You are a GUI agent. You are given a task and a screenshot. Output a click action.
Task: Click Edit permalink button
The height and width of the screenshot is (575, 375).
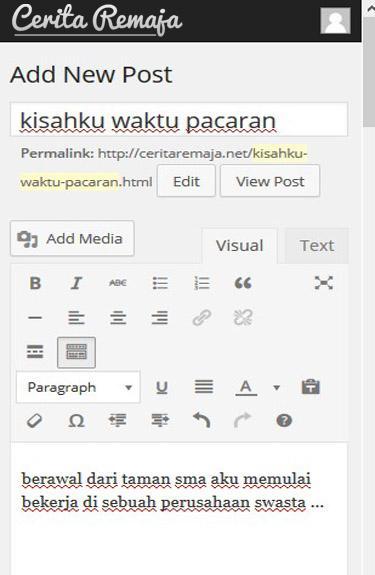click(186, 181)
